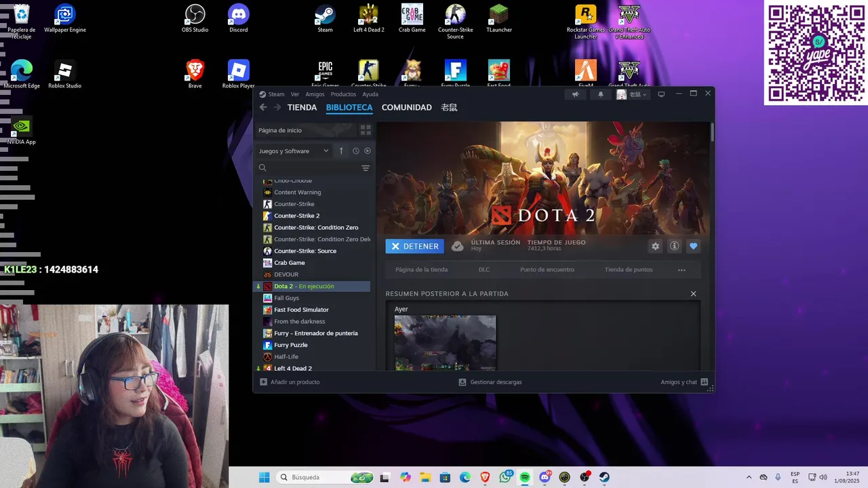Screen dimensions: 868x488
Task: Open Roblox Studio desktop icon
Action: 65,74
